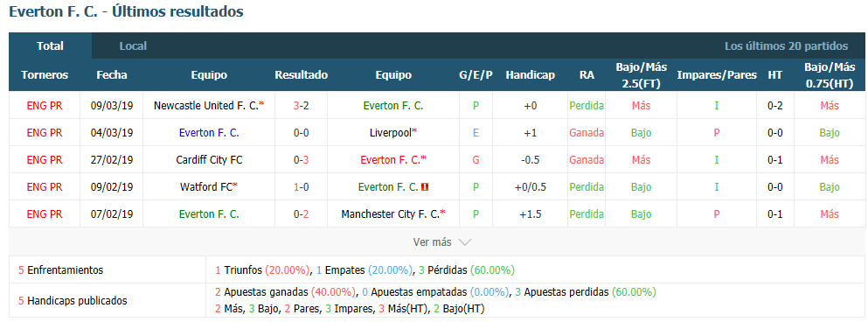
Task: Open Los últimos 20 partidos selector
Action: [x=786, y=46]
